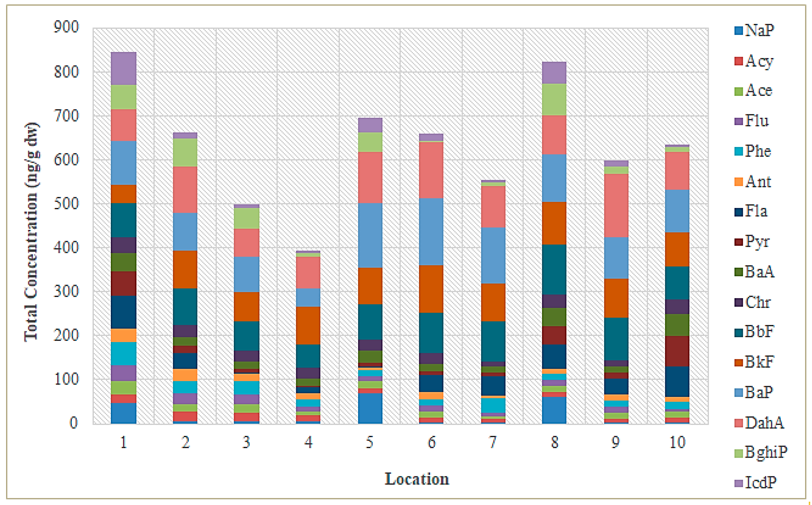Select the BbF legend label

point(759,332)
